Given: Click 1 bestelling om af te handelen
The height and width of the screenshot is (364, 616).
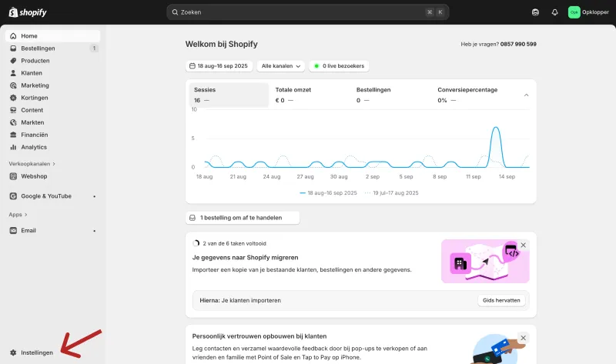Looking at the screenshot, I should [x=243, y=218].
